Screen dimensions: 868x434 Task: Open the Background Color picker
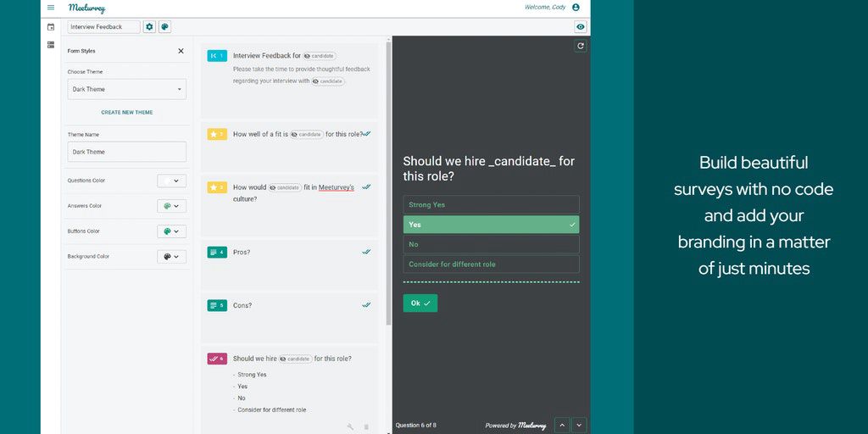coord(171,257)
